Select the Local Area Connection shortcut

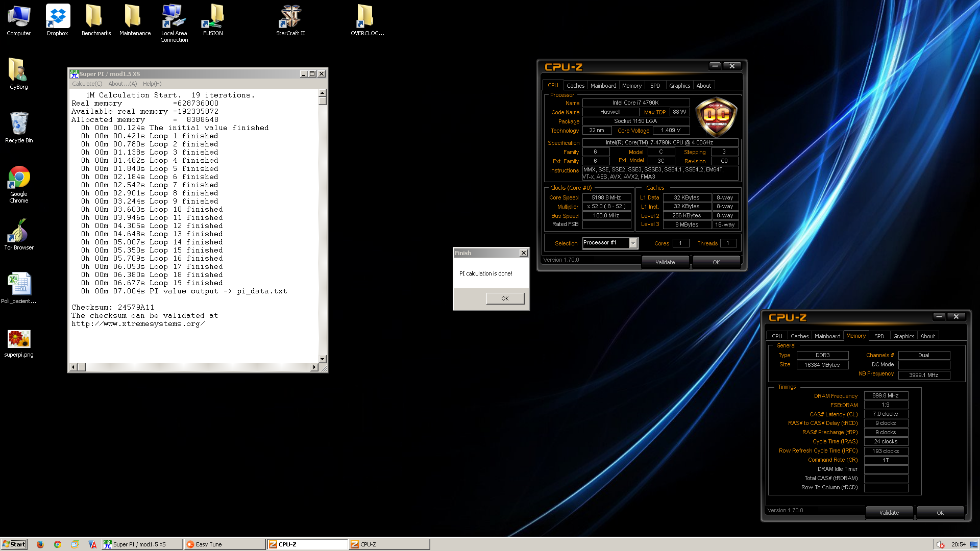point(174,23)
